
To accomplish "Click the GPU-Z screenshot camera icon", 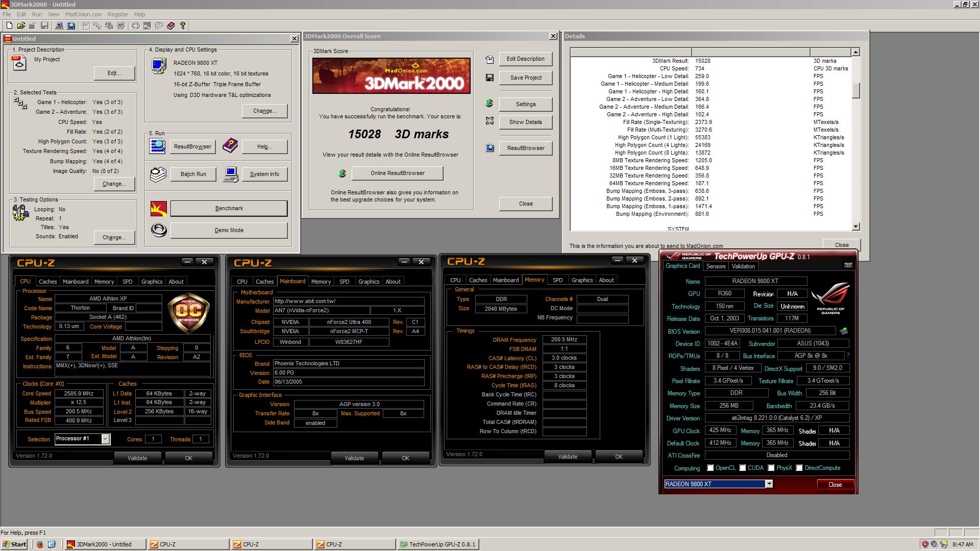I will (848, 265).
